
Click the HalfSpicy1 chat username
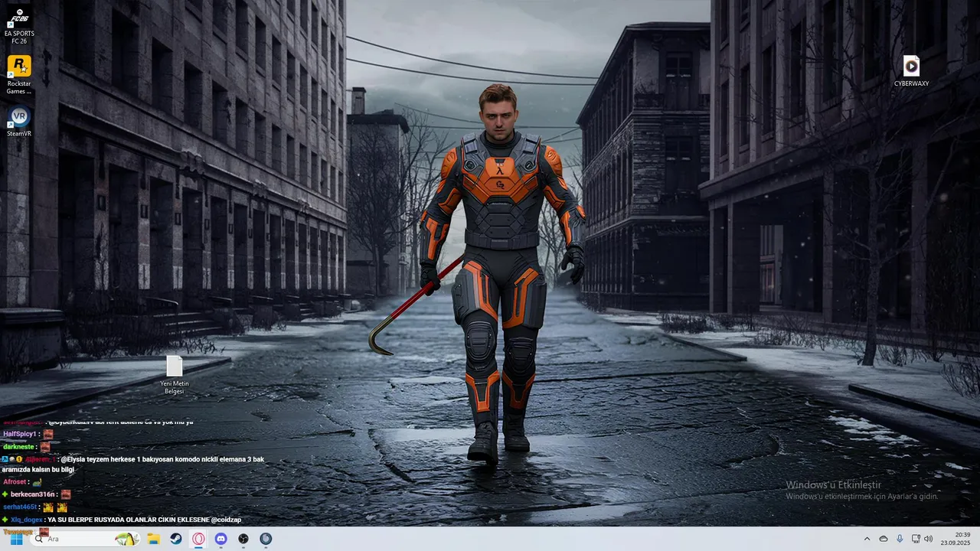pyautogui.click(x=21, y=434)
